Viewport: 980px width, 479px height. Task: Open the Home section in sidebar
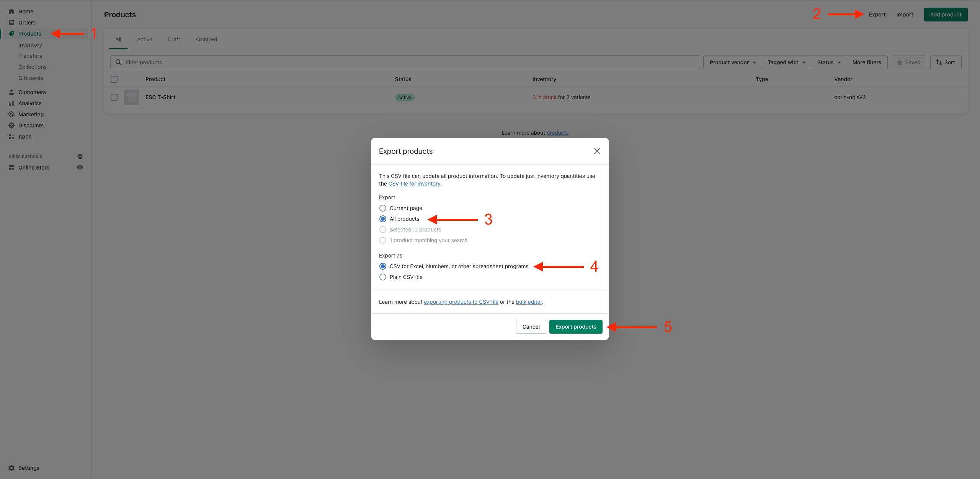click(x=26, y=11)
